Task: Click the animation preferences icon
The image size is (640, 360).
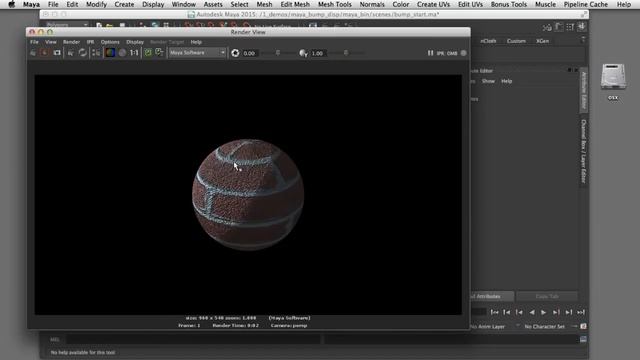Action: [x=583, y=326]
